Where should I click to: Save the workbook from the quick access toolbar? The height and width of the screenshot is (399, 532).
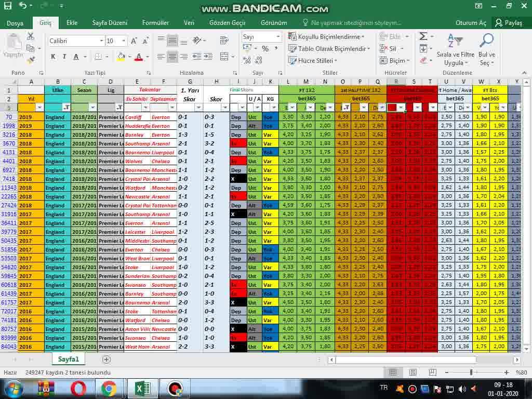click(x=7, y=5)
